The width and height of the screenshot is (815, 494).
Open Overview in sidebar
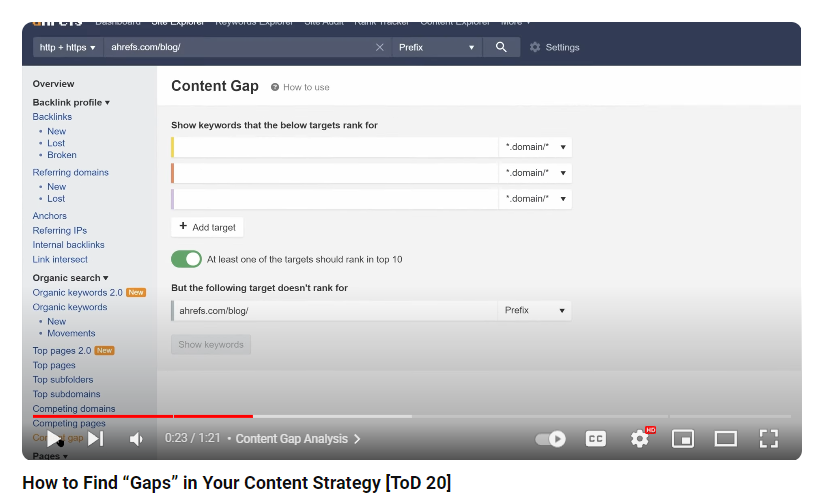54,84
